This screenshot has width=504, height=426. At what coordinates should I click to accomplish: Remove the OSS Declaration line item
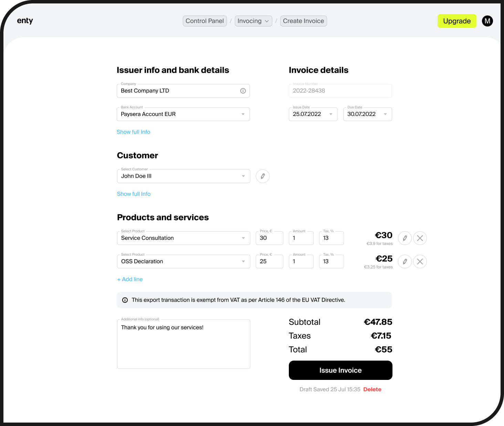coord(420,262)
